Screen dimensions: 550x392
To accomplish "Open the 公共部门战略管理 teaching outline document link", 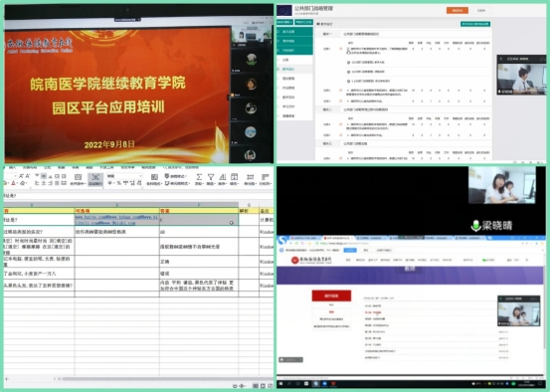I will click(x=368, y=62).
